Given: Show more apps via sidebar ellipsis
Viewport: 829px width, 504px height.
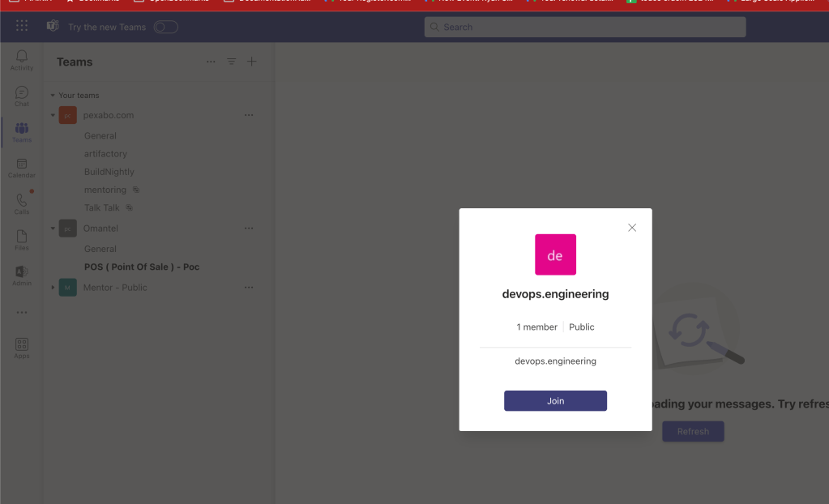Looking at the screenshot, I should tap(22, 313).
